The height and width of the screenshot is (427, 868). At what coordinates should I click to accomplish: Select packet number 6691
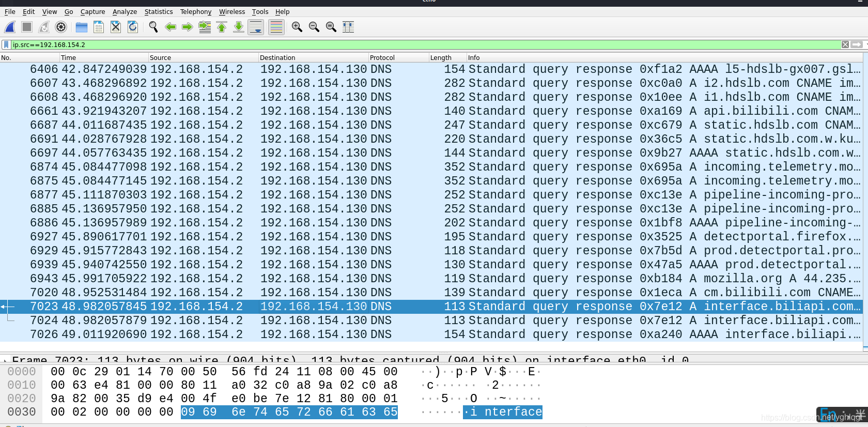pos(431,139)
